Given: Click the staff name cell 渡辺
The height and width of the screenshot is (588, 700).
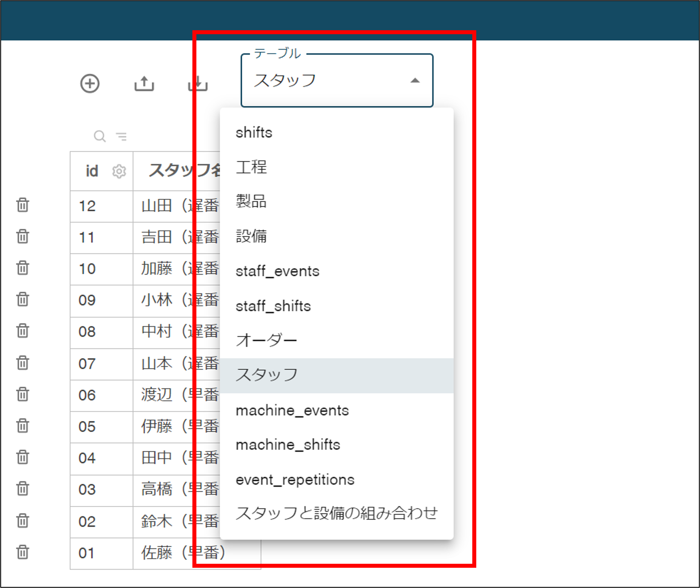Looking at the screenshot, I should pos(177,396).
